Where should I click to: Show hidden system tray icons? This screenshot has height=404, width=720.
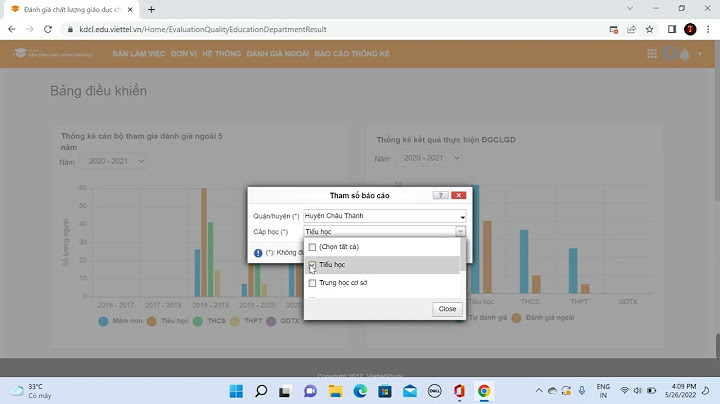click(x=539, y=391)
